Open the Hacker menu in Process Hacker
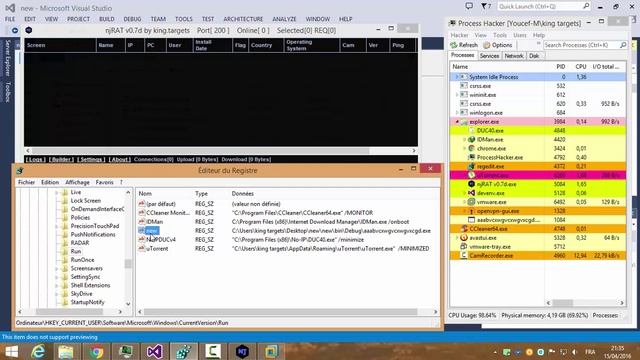Viewport: 640px width, 360px height. click(459, 35)
